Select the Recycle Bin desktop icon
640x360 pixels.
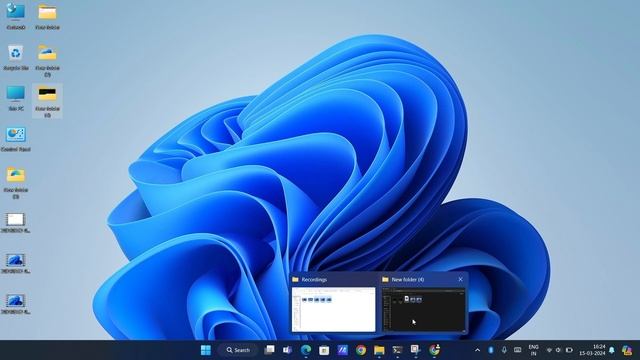[x=16, y=58]
